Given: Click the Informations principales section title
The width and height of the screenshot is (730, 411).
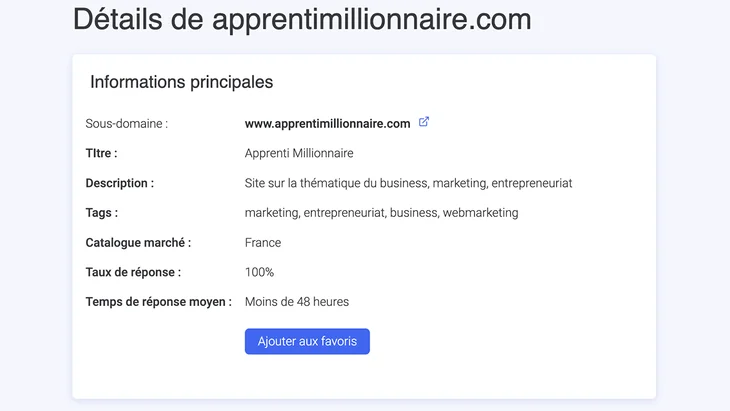Looking at the screenshot, I should tap(182, 82).
